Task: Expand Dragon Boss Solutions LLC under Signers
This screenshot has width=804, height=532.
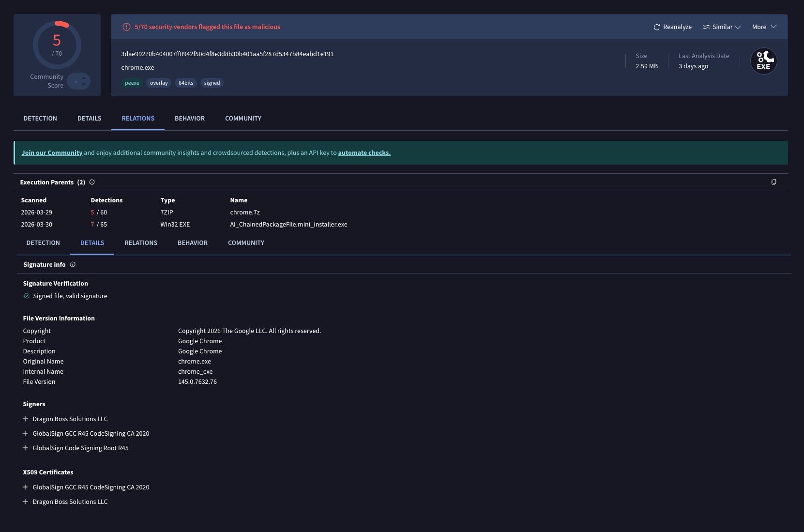Action: coord(25,419)
